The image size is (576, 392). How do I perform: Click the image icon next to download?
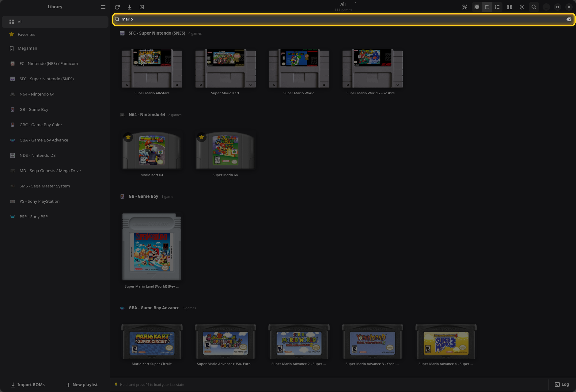coord(142,7)
